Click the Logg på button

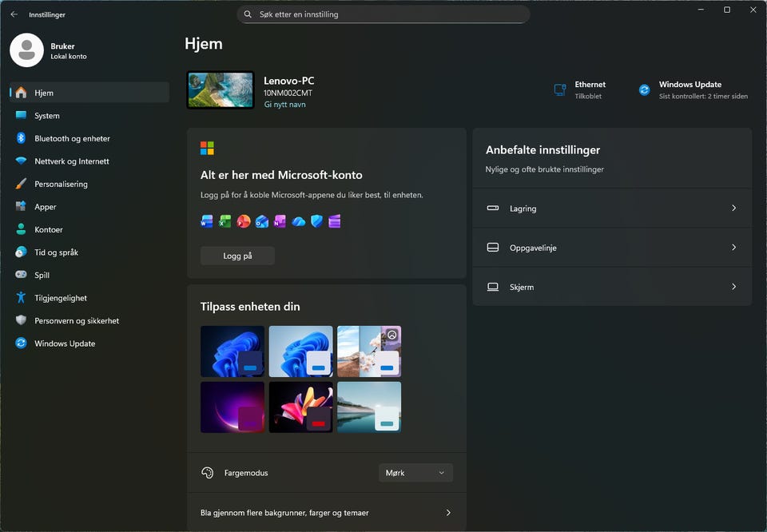coord(237,256)
